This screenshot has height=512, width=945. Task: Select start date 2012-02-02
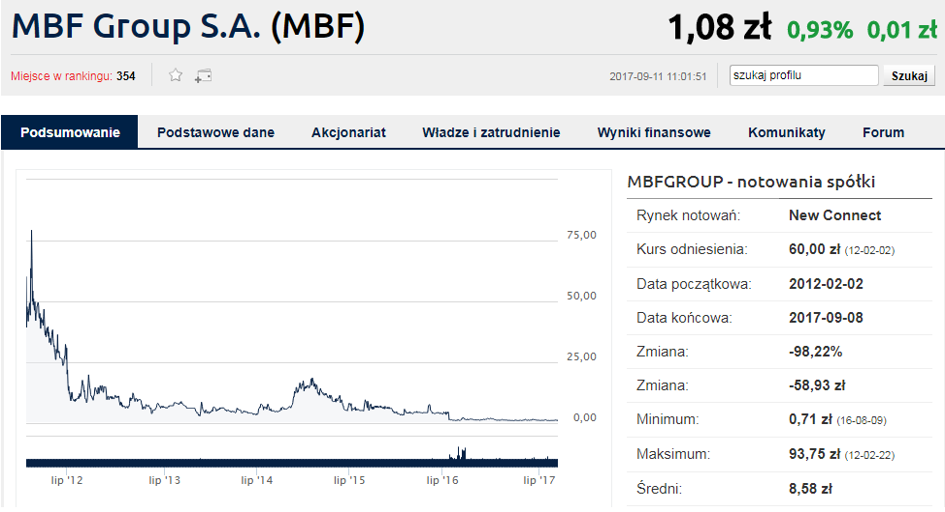tap(826, 284)
